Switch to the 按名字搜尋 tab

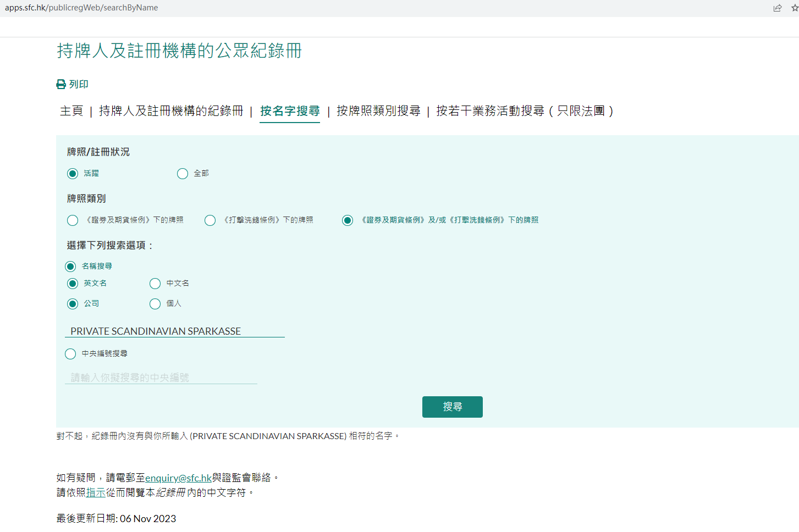[290, 111]
